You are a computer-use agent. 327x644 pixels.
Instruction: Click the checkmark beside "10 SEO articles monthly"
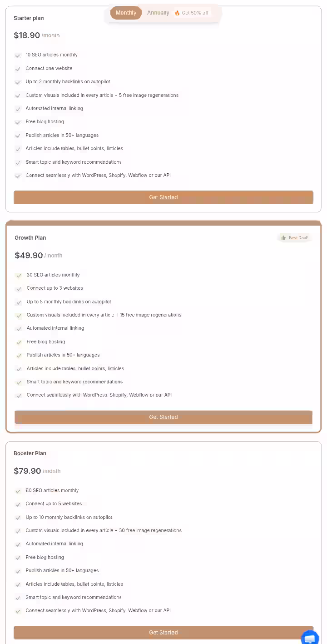pyautogui.click(x=18, y=55)
